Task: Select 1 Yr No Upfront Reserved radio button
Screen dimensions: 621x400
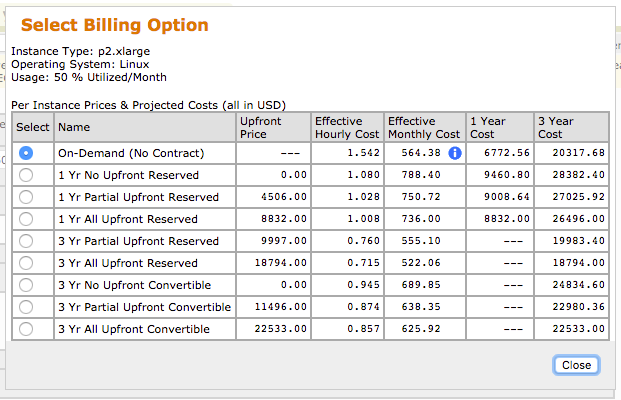Action: point(26,175)
